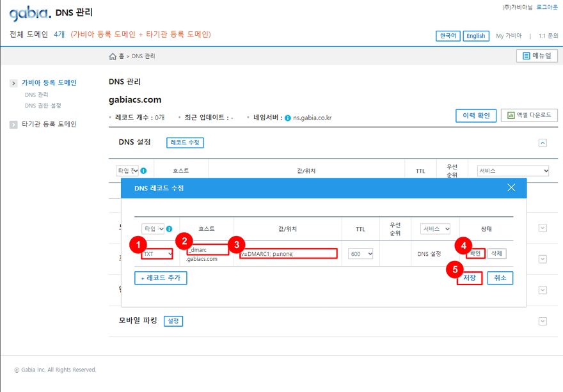Download records with 엑셀 다운로드
The height and width of the screenshot is (392, 563).
click(529, 115)
